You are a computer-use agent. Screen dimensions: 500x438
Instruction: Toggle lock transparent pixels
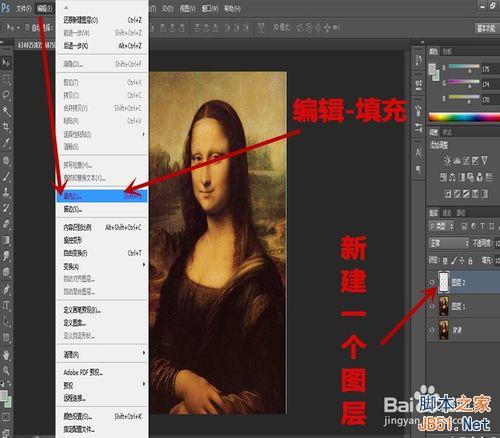(445, 260)
